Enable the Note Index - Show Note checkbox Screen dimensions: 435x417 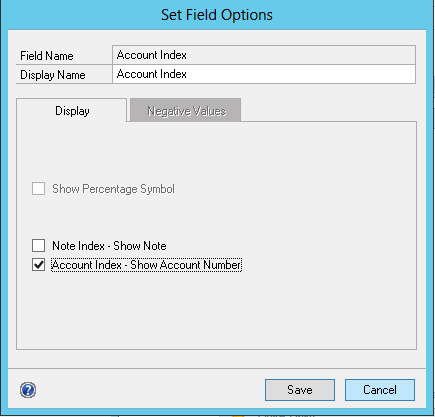(x=38, y=246)
